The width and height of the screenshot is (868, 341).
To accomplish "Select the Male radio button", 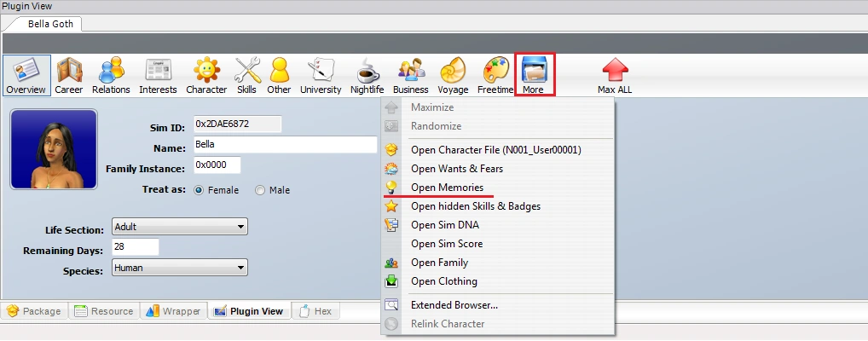I will (x=259, y=190).
